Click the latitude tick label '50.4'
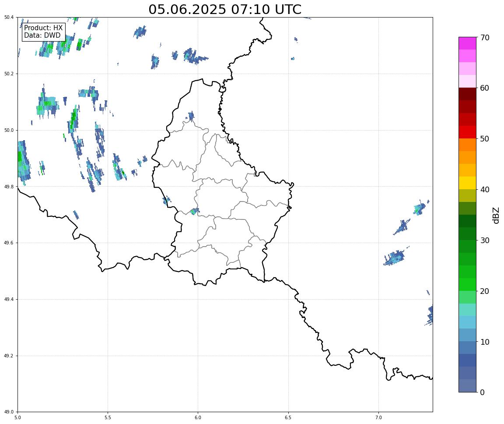504x424 pixels. (x=9, y=18)
